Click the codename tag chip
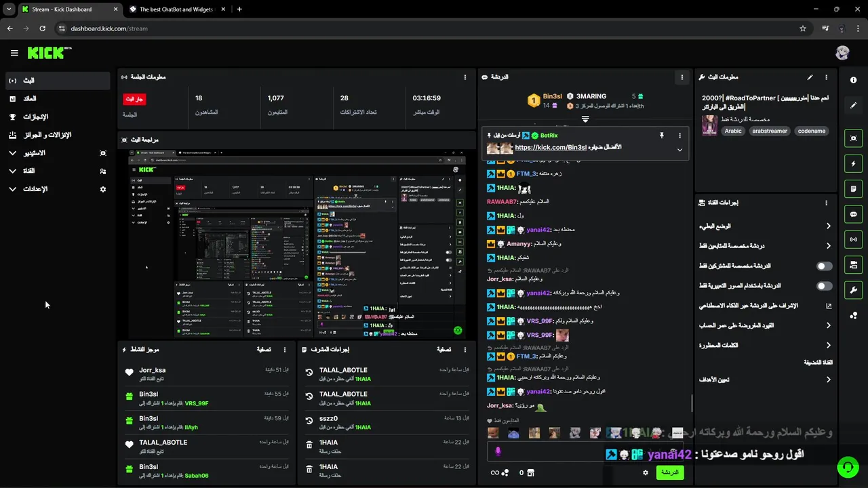Viewport: 868px width, 488px height. point(812,131)
